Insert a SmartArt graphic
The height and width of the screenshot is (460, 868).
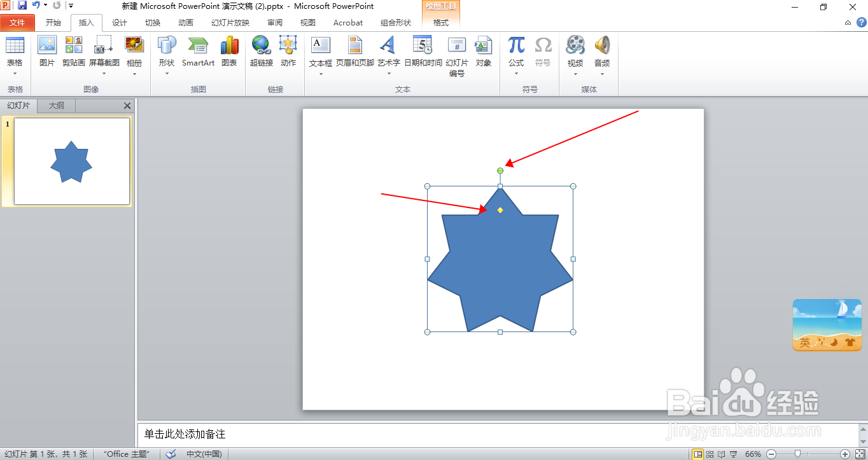tap(198, 46)
